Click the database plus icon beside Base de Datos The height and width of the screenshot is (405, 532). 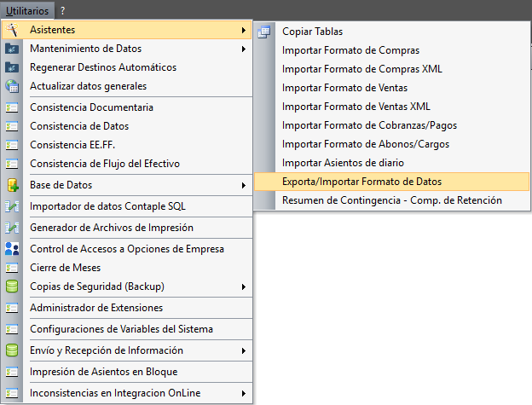13,185
